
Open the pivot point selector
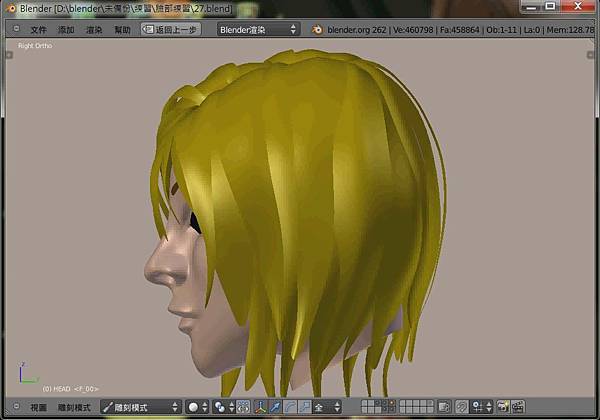223,407
